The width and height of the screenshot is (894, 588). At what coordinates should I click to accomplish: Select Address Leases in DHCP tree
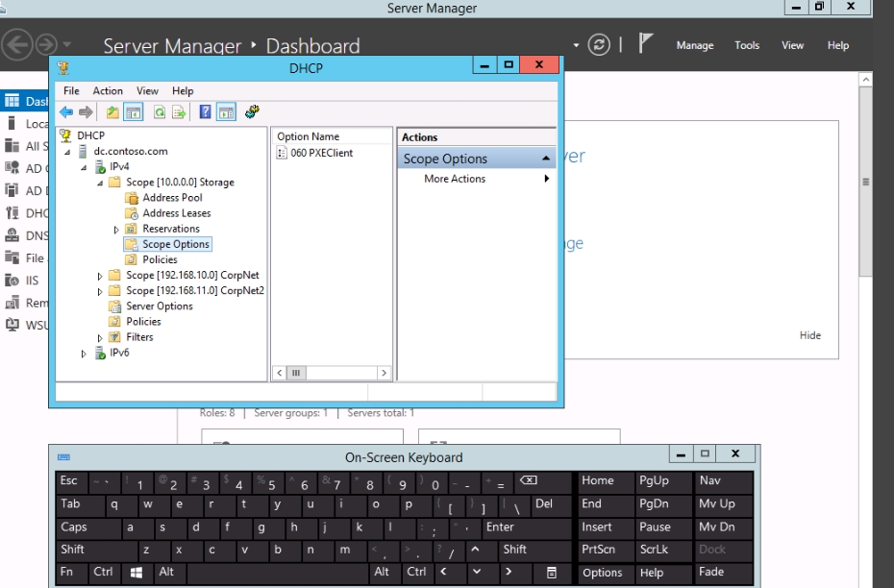[x=177, y=213]
